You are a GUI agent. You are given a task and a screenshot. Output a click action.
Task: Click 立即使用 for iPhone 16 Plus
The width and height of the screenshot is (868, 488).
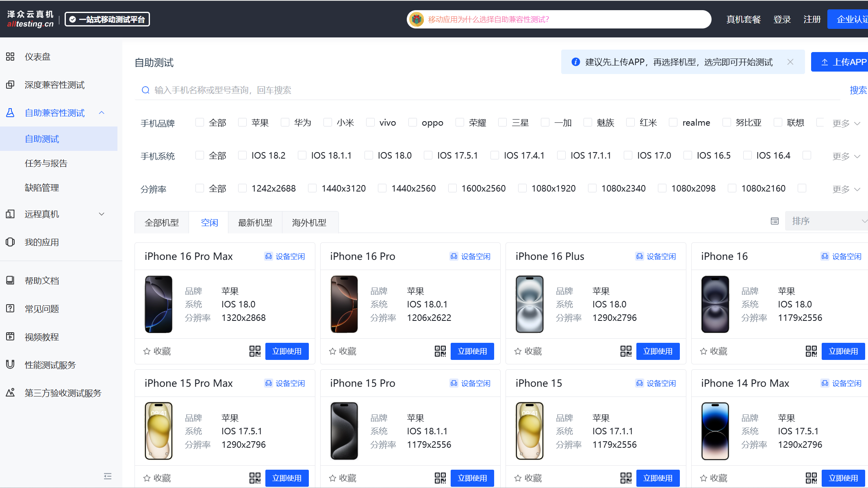[658, 351]
